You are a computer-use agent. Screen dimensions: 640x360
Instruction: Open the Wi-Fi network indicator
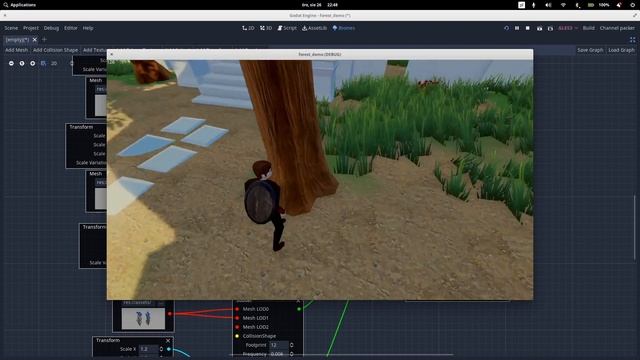click(563, 5)
